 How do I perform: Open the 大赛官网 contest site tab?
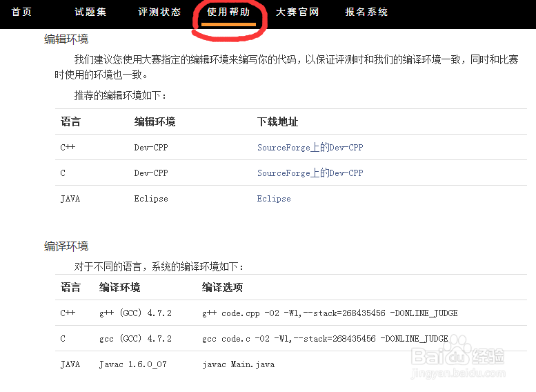297,12
